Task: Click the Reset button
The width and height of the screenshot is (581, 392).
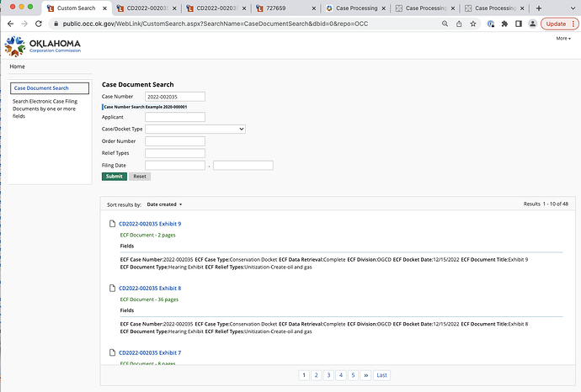Action: point(140,177)
